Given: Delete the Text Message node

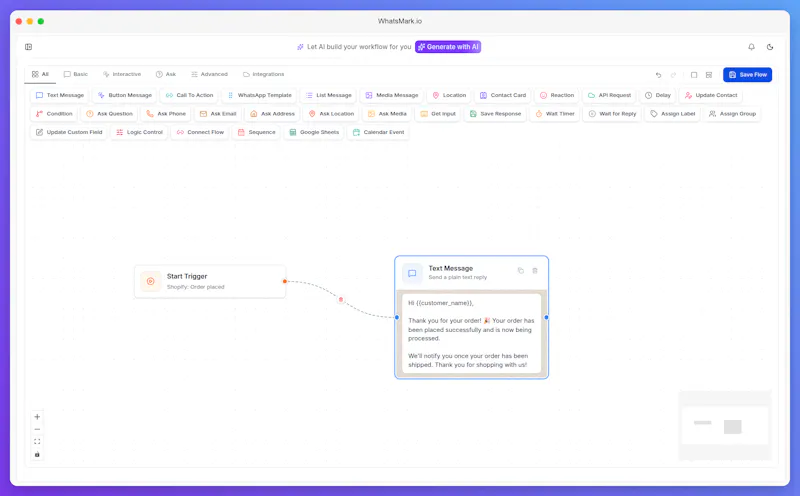Looking at the screenshot, I should pos(535,270).
